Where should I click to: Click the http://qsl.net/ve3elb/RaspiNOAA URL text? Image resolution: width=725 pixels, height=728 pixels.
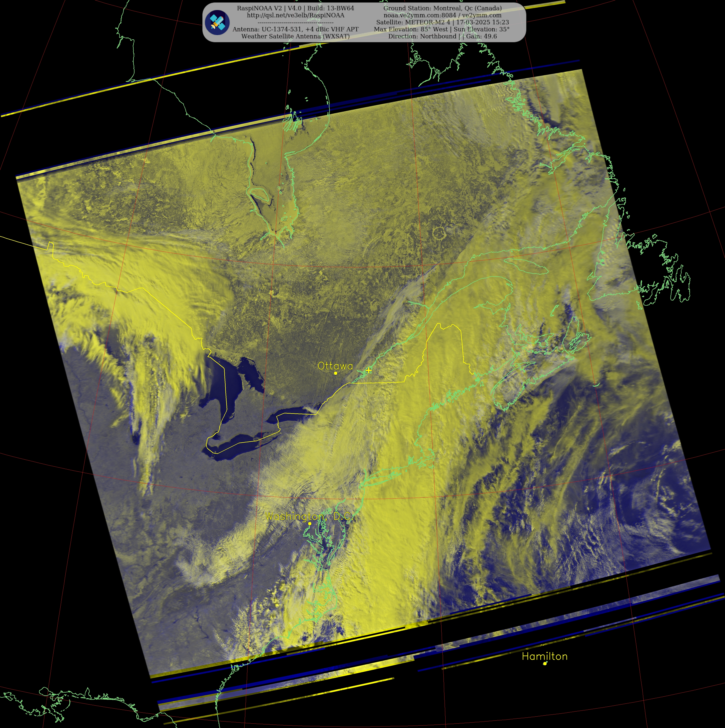(295, 16)
